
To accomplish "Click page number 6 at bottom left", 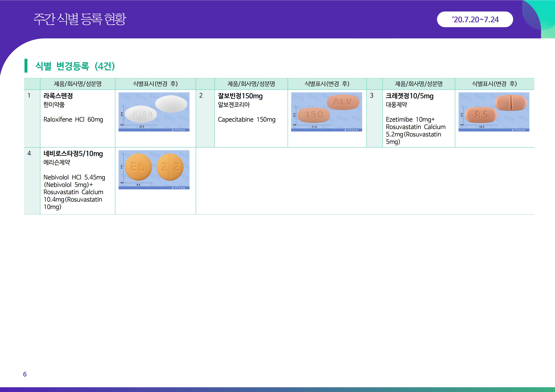I will [x=25, y=374].
